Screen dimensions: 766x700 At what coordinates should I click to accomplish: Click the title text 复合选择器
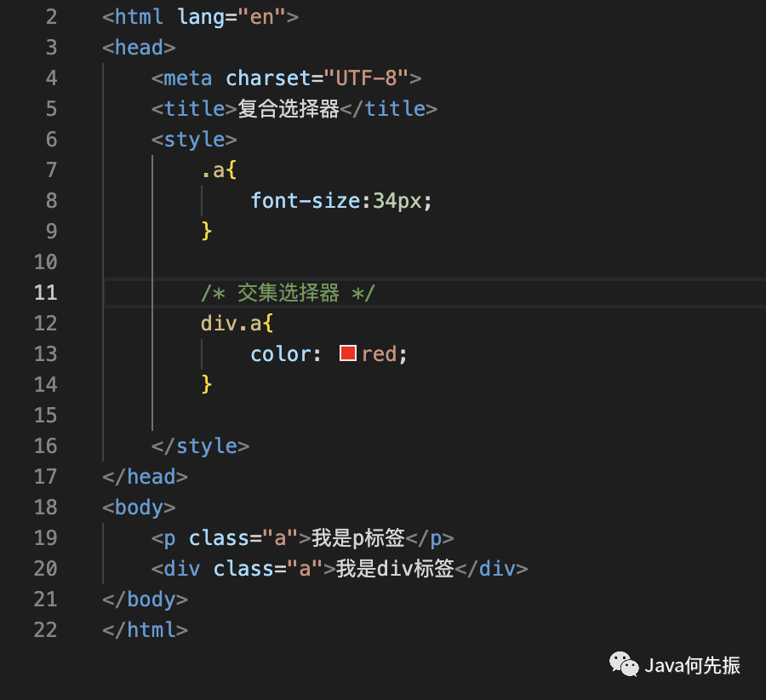(x=289, y=108)
